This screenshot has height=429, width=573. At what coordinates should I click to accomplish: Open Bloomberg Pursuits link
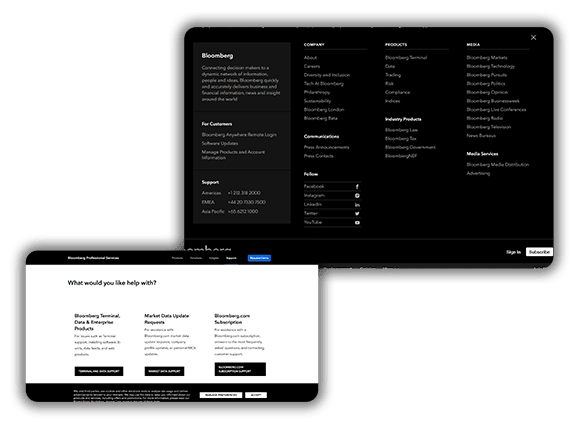487,75
